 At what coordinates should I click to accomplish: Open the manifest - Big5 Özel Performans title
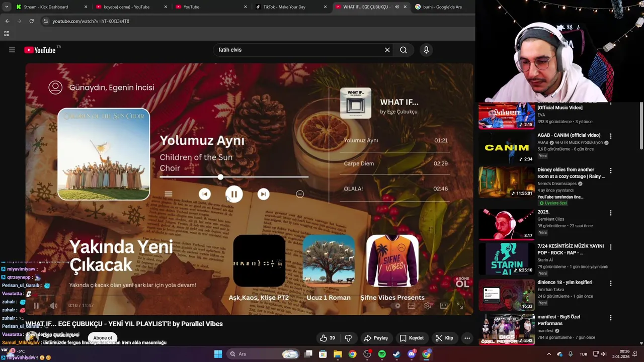(x=558, y=320)
